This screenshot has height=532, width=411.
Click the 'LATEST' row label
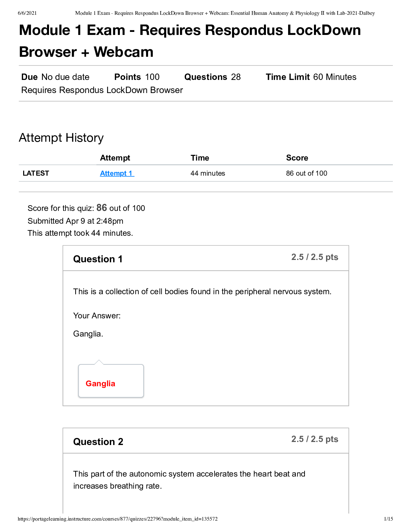(36, 173)
